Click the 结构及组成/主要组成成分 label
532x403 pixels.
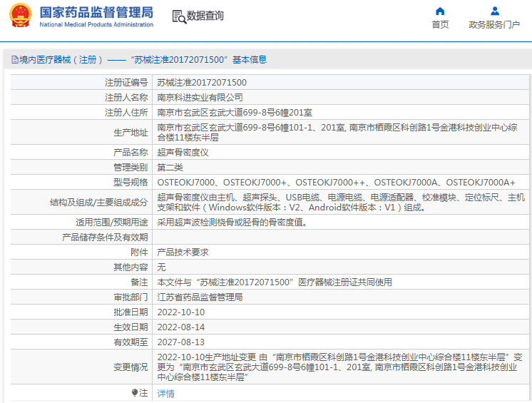coord(98,203)
